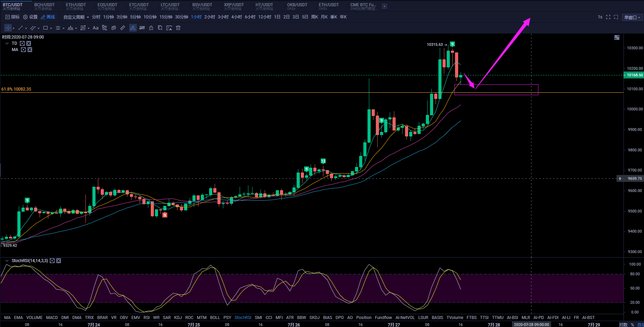Click the ruler measure icon

tap(123, 28)
